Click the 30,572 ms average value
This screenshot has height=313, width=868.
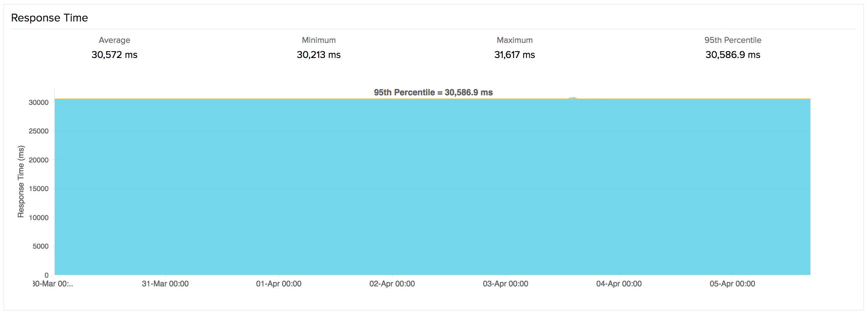[x=114, y=55]
